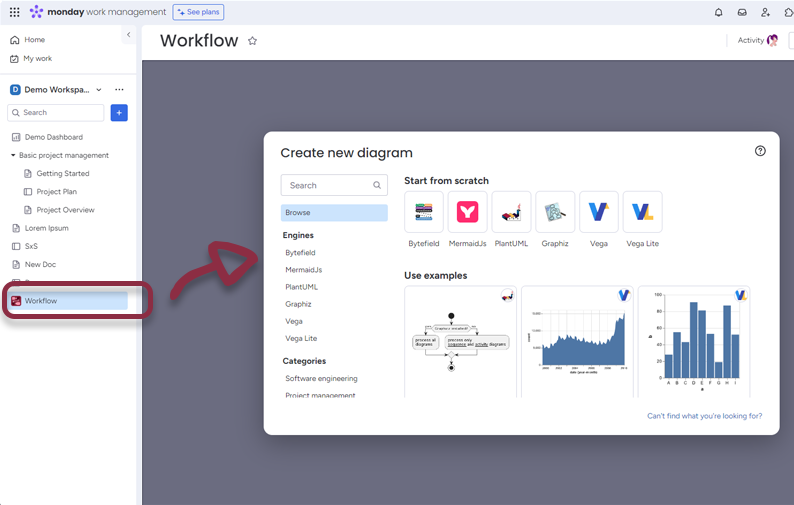
Task: Pick the PlantUML start icon
Action: (511, 212)
